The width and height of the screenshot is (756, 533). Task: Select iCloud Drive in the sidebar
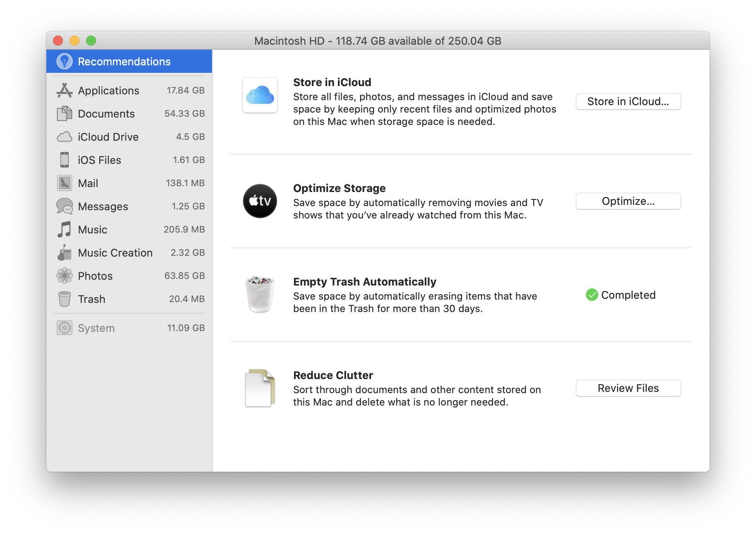click(129, 137)
